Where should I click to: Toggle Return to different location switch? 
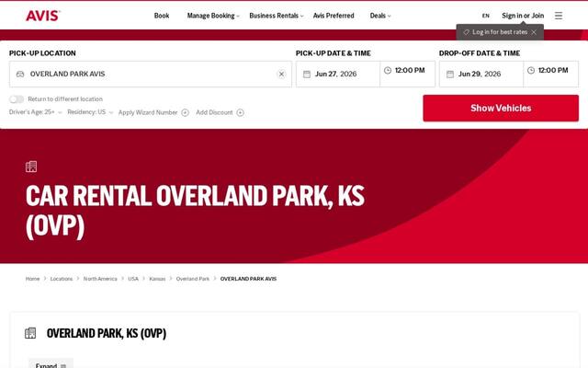tap(17, 99)
